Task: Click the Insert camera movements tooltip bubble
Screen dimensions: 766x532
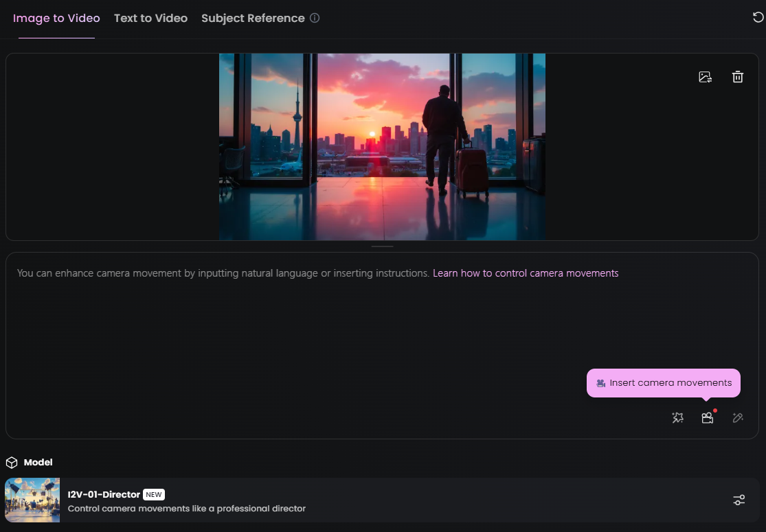Action: pyautogui.click(x=663, y=383)
